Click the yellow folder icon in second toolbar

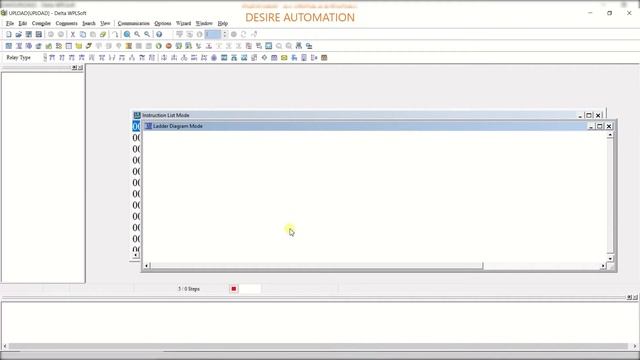point(79,46)
